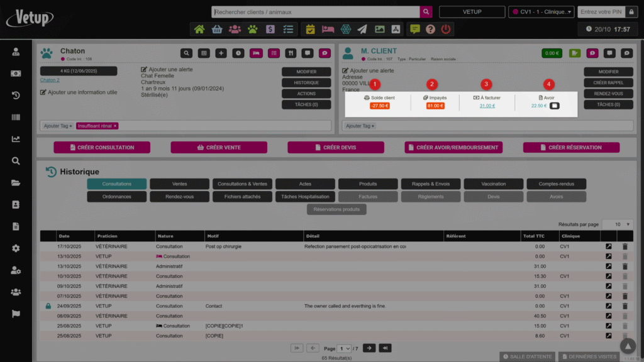Screen dimensions: 644x362
Task: Select the Vaccination history tab
Action: (x=493, y=184)
